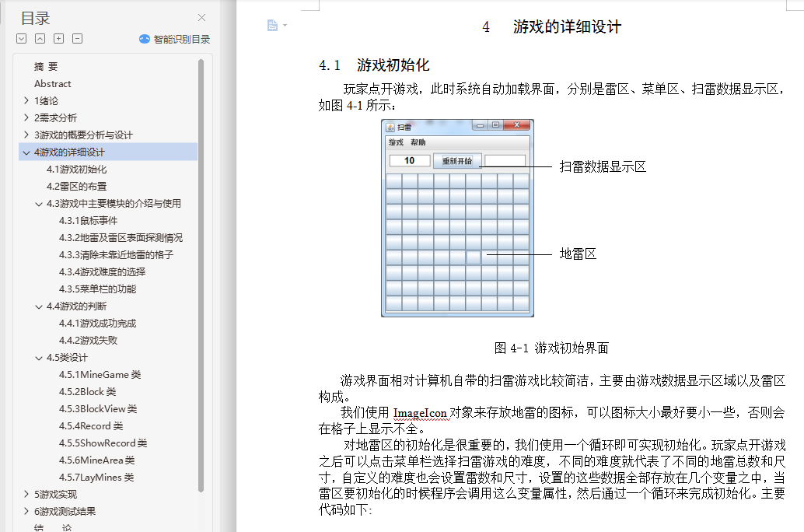Click the collapse-all-levels up arrow icon
The width and height of the screenshot is (804, 532).
(40, 38)
